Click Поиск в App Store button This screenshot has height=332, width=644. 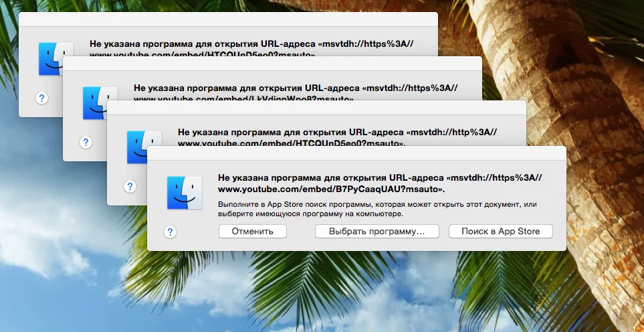(x=501, y=232)
